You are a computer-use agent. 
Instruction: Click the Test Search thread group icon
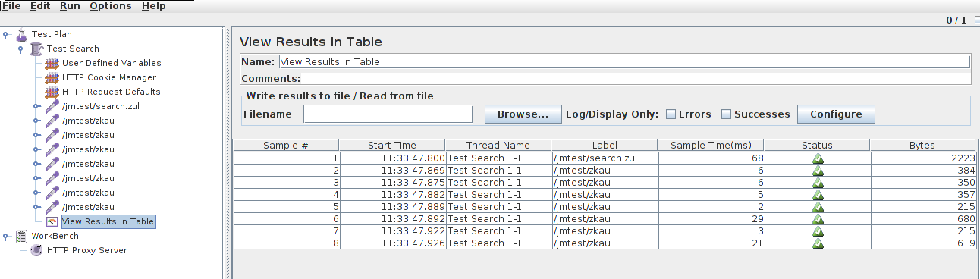pyautogui.click(x=36, y=49)
